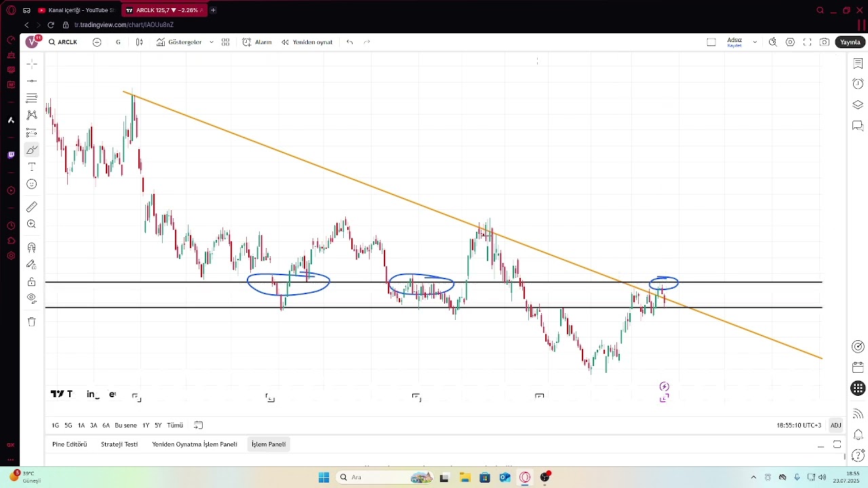
Task: Open the emoji icons tool
Action: coord(32,184)
